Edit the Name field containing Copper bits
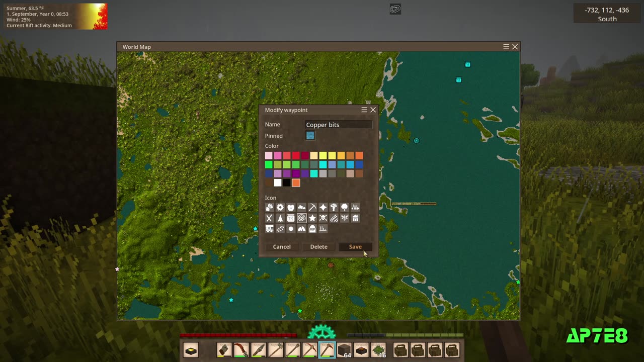 click(x=339, y=125)
